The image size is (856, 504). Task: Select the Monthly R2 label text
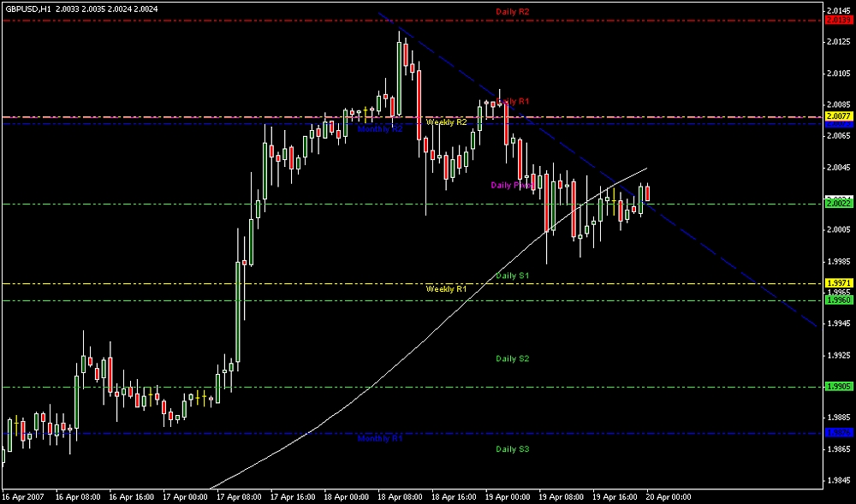click(380, 129)
